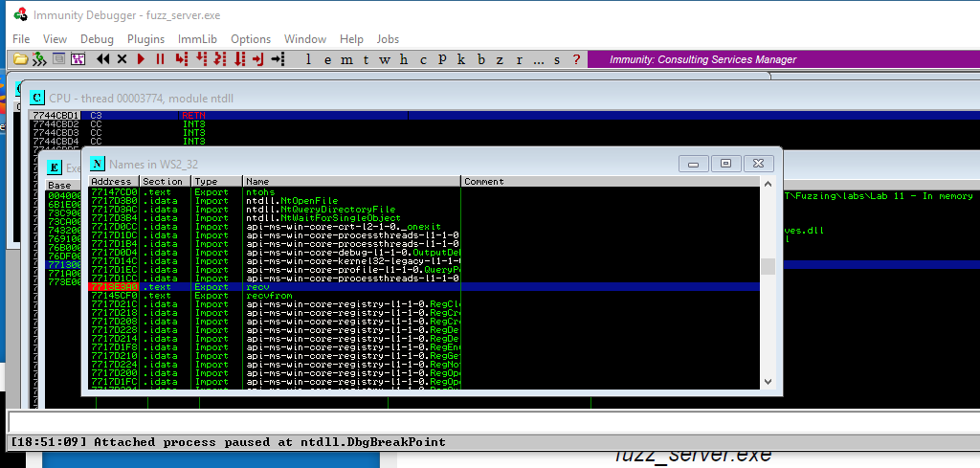Show windows list via 'w' button

(x=385, y=60)
